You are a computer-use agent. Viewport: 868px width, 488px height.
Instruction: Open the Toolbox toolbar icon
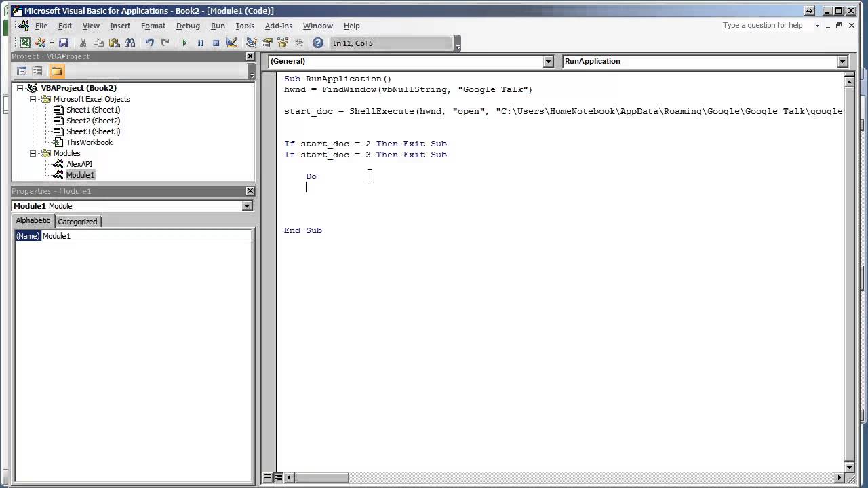click(x=298, y=43)
